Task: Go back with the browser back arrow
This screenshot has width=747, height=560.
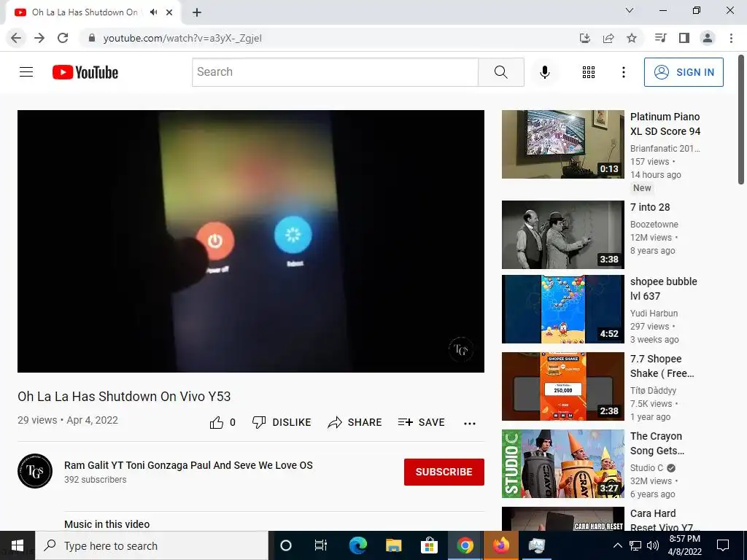Action: click(x=16, y=38)
